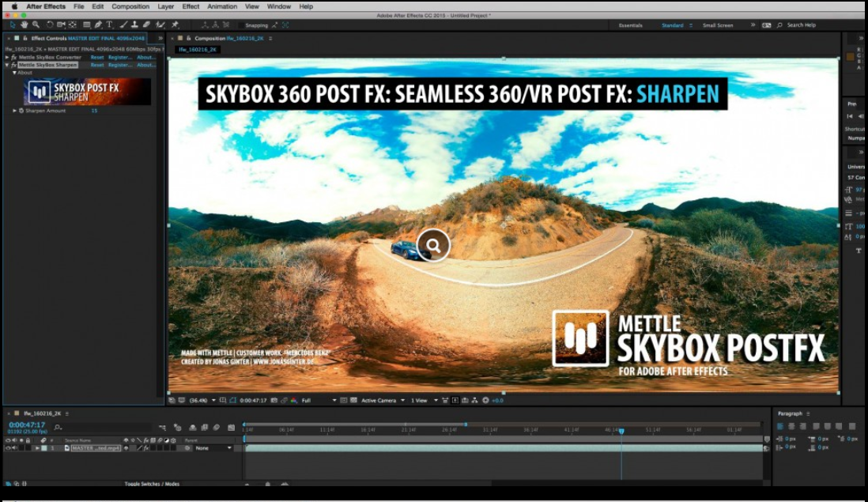Select the Clone Stamp tool
Image resolution: width=868 pixels, height=502 pixels.
tap(134, 25)
